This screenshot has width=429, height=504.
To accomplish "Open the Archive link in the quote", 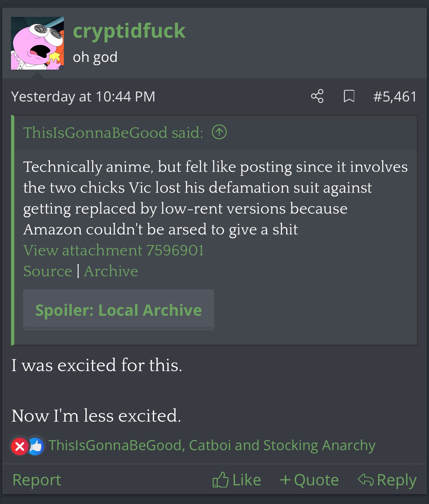I will point(111,271).
